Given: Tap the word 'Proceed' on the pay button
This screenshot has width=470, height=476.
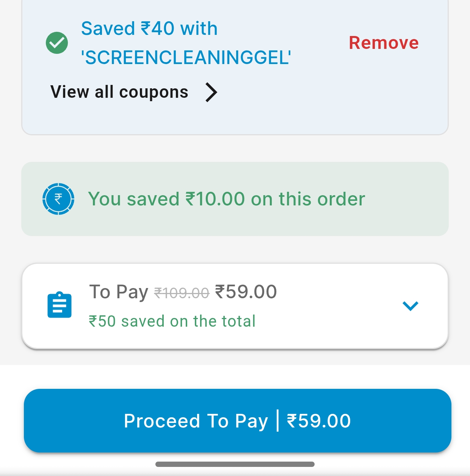Looking at the screenshot, I should pyautogui.click(x=162, y=421).
